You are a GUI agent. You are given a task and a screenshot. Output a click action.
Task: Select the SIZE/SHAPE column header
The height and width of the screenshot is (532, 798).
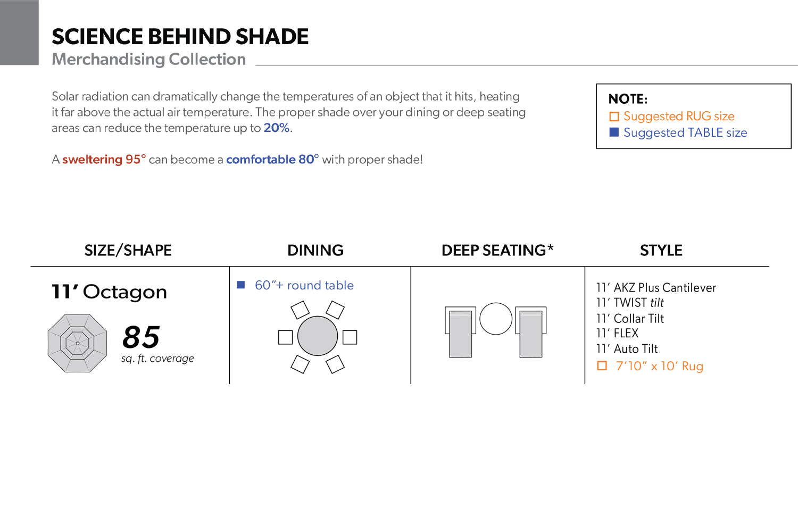[x=128, y=251]
